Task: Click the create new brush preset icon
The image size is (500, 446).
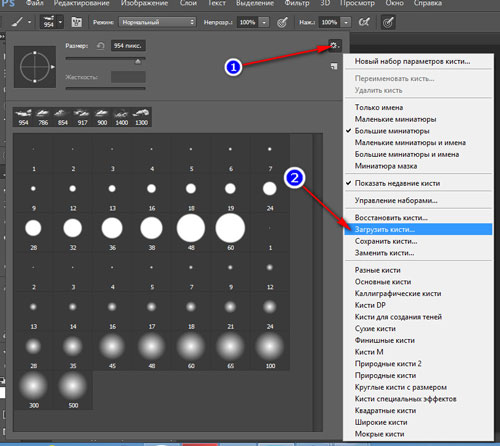Action: pyautogui.click(x=334, y=66)
